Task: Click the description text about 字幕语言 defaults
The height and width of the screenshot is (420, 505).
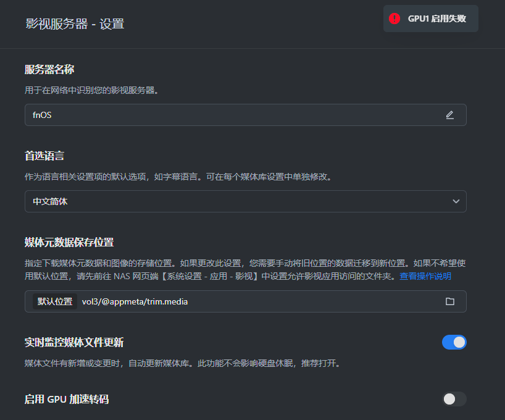Action: (179, 177)
